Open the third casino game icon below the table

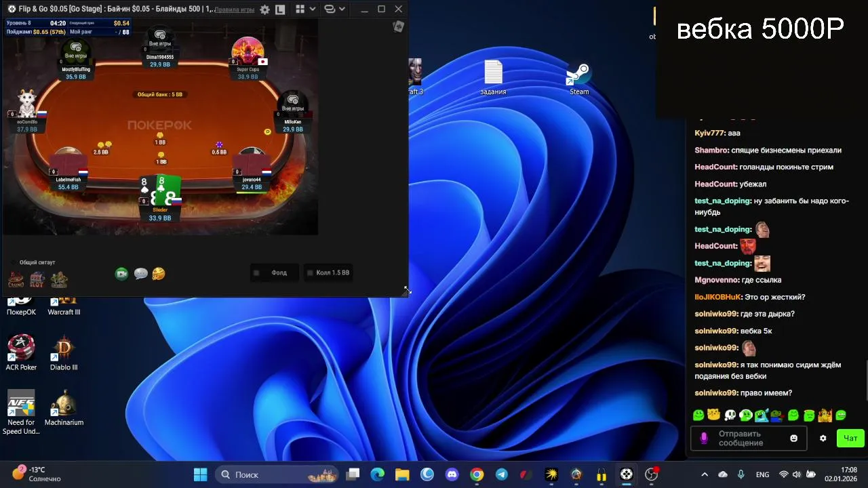(x=59, y=279)
